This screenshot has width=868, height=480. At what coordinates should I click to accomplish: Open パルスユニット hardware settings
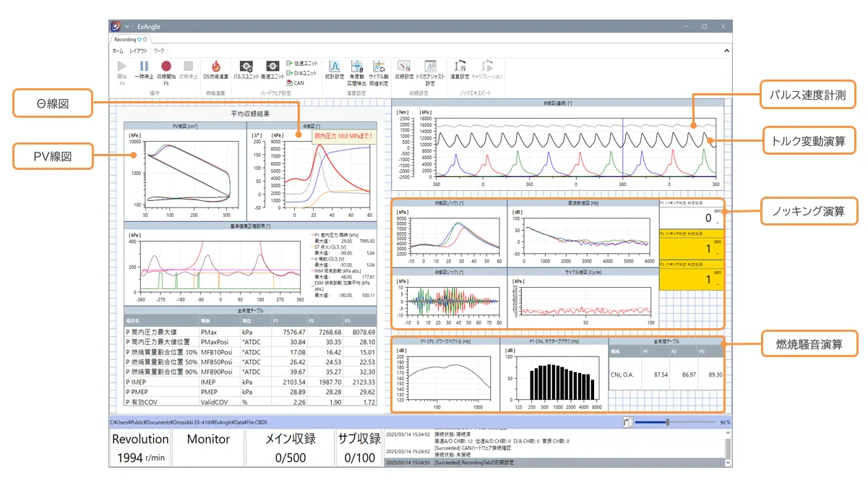(x=246, y=67)
